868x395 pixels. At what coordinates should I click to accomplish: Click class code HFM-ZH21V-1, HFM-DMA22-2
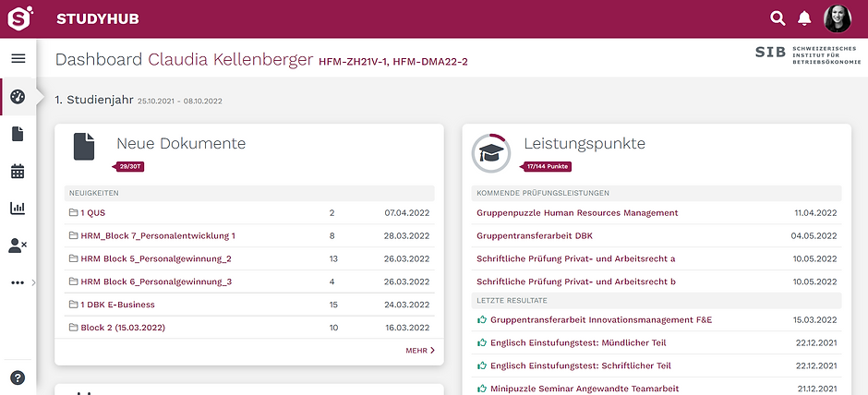click(393, 62)
